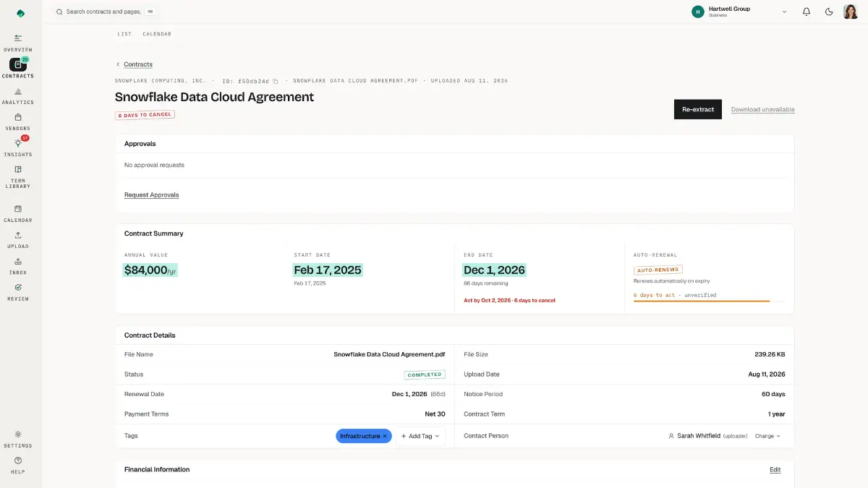Copy the contract ID with the copy icon

(276, 81)
